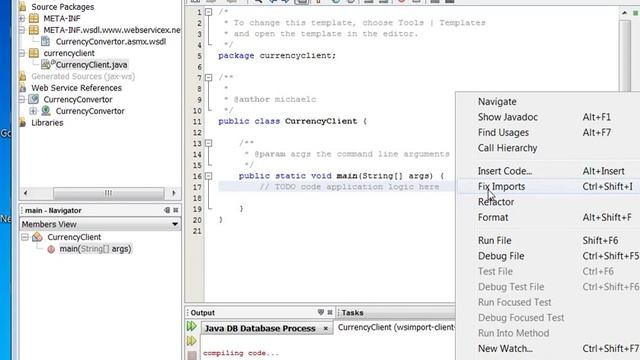The height and width of the screenshot is (360, 640).
Task: Click the 'public class CurrencyClient' code line
Action: click(292, 121)
